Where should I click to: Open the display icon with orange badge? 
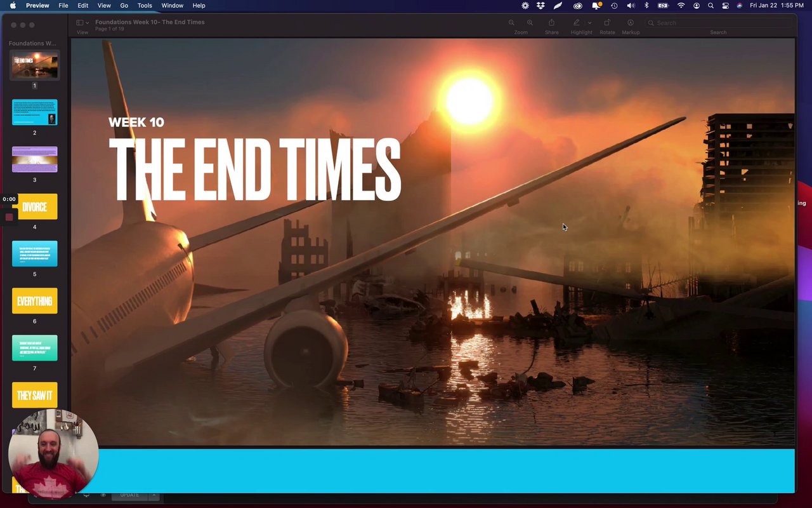(596, 5)
